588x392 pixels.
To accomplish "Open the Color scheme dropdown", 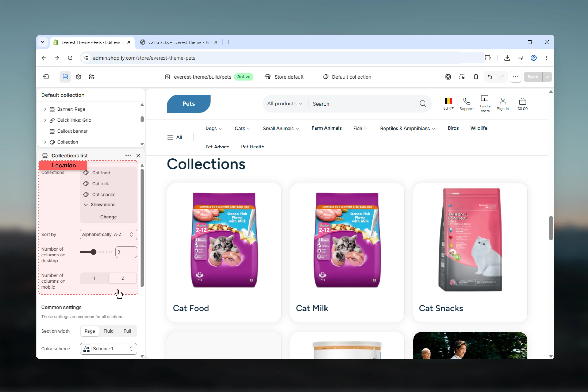I will pos(108,348).
